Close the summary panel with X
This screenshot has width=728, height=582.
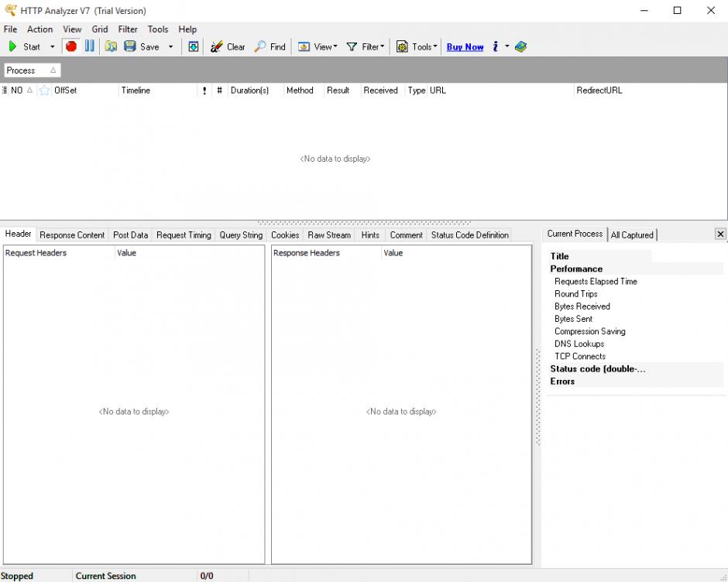tap(720, 234)
